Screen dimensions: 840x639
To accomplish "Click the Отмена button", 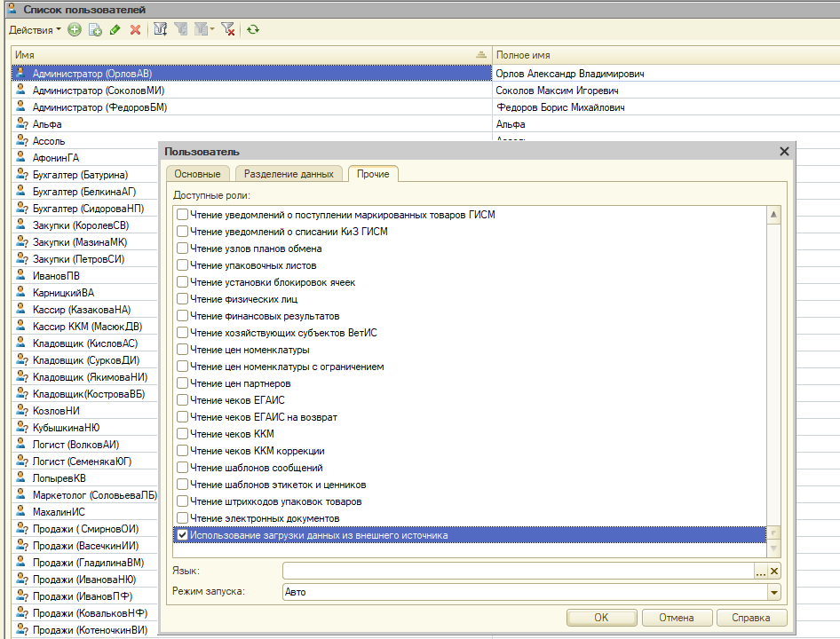I will (x=676, y=618).
